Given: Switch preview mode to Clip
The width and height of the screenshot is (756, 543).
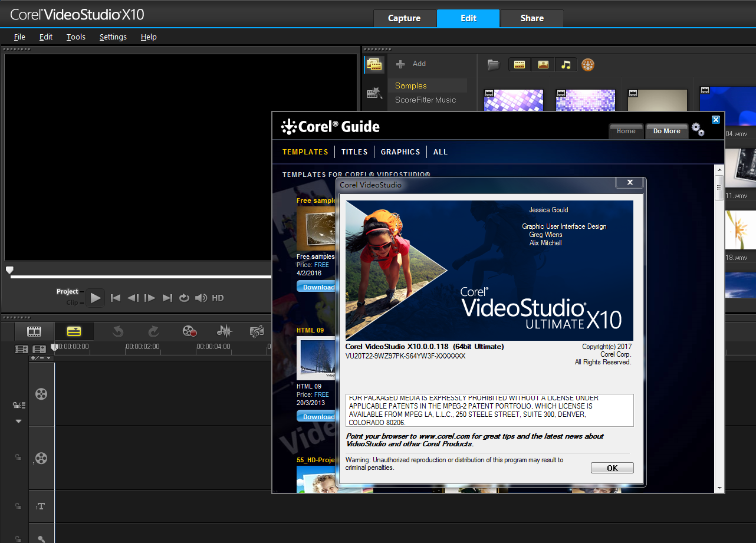Looking at the screenshot, I should (72, 302).
